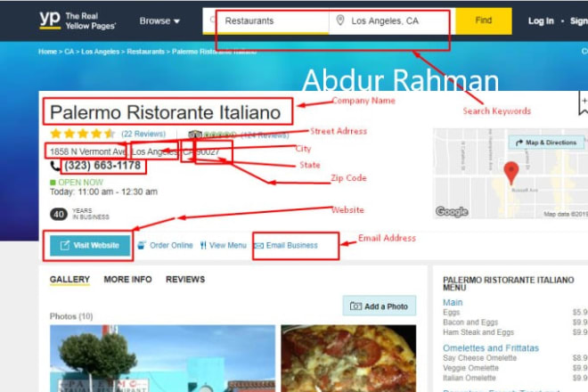
Task: Click phone number (323) 663-1178
Action: pos(102,166)
